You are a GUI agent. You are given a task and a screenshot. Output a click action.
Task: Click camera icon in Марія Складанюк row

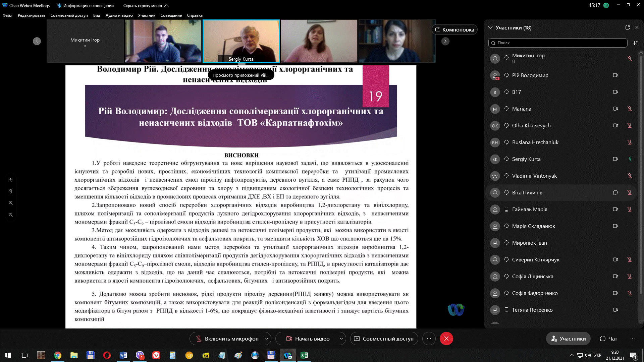(615, 226)
